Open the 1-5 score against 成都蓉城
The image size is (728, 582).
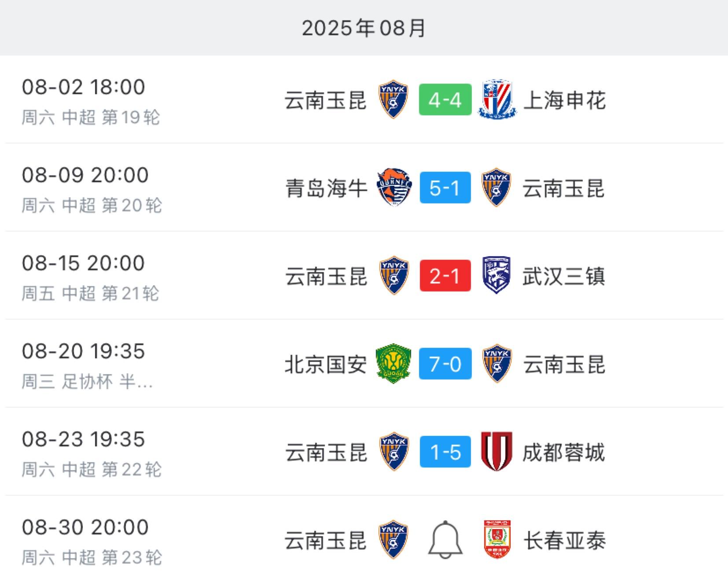(445, 452)
